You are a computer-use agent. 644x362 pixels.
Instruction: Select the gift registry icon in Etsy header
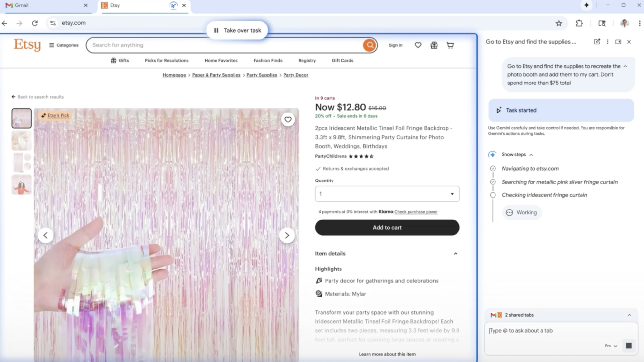(x=434, y=45)
